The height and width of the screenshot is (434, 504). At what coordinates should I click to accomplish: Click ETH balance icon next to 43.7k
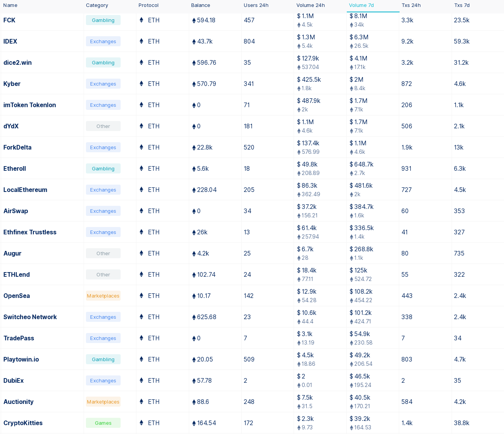click(194, 42)
